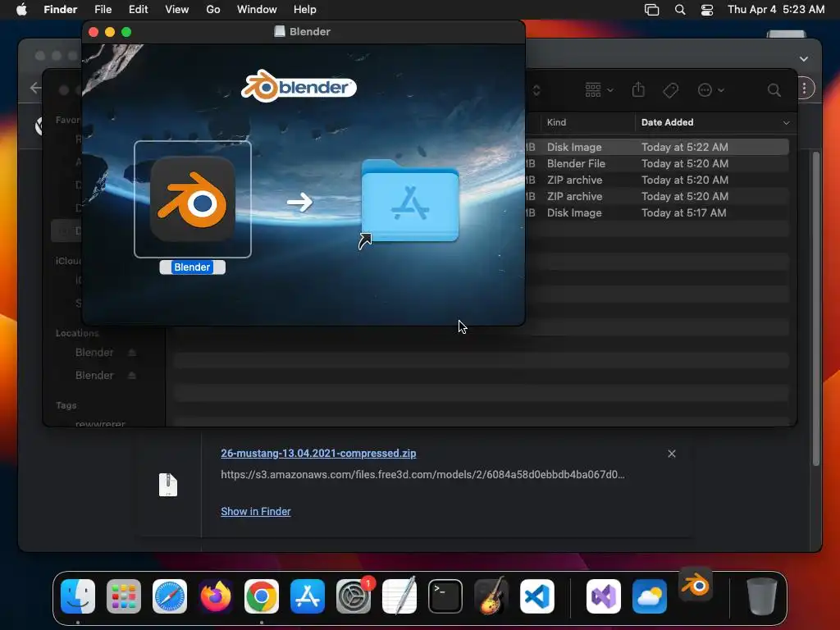Dismiss the mustang download entry
This screenshot has width=840, height=630.
pos(672,454)
